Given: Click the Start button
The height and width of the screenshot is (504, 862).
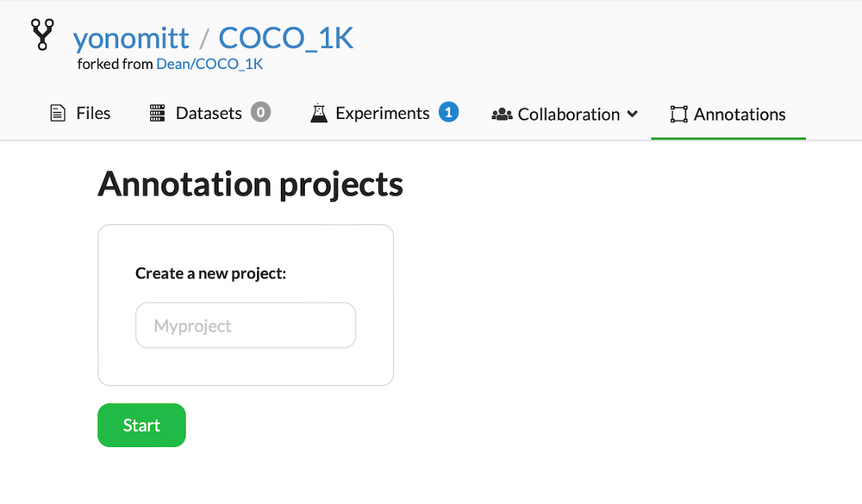Looking at the screenshot, I should click(x=141, y=425).
